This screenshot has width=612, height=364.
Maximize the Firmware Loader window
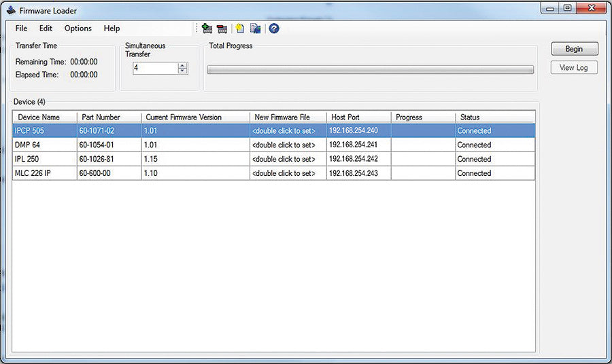568,8
